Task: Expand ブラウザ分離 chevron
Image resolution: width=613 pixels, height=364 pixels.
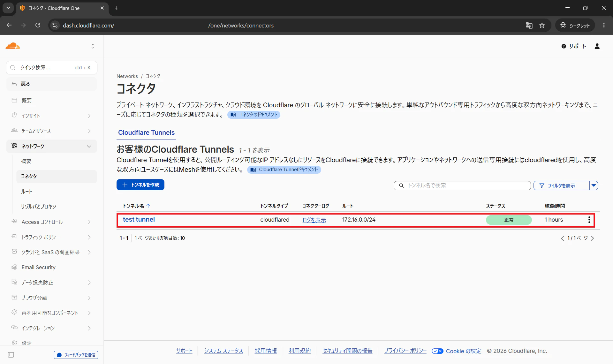Action: [89, 298]
